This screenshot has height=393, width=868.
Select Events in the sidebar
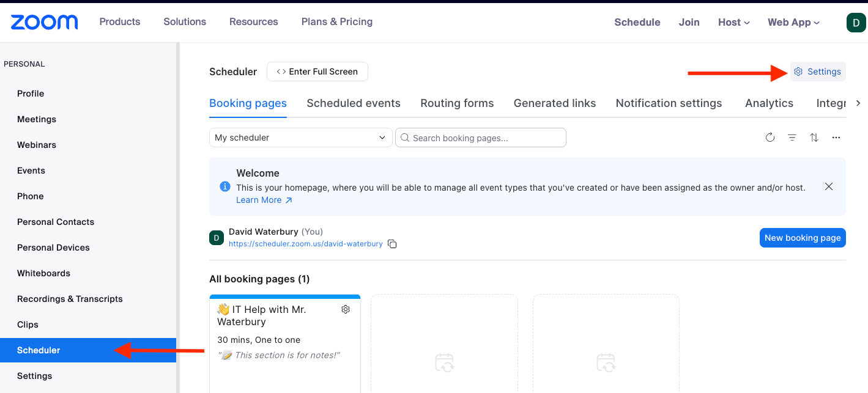tap(31, 171)
